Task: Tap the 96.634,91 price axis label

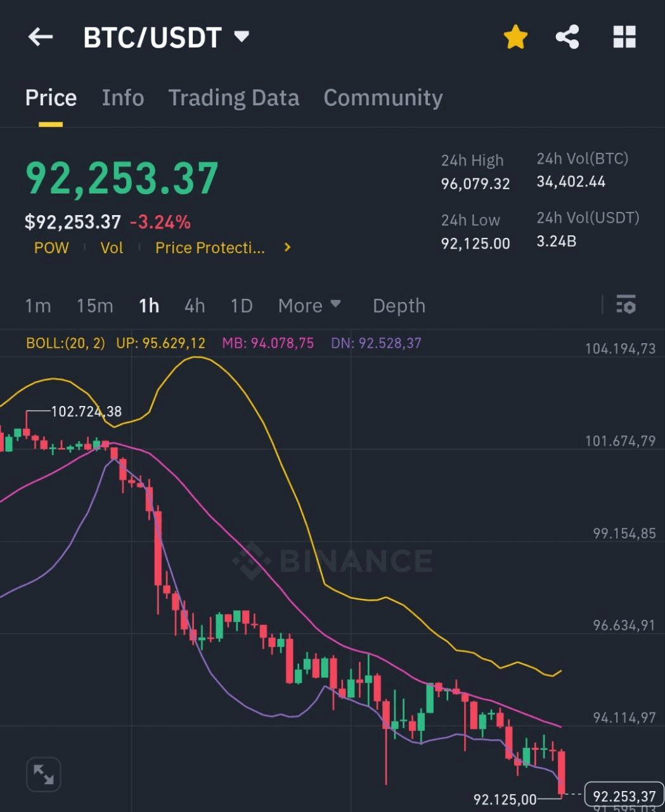Action: [x=624, y=625]
